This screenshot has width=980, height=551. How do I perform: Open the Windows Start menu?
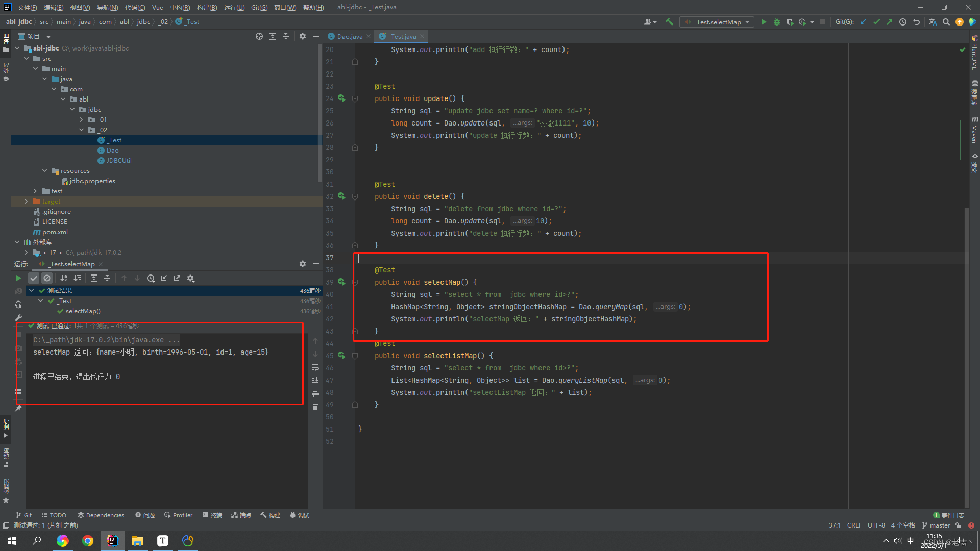tap(12, 541)
